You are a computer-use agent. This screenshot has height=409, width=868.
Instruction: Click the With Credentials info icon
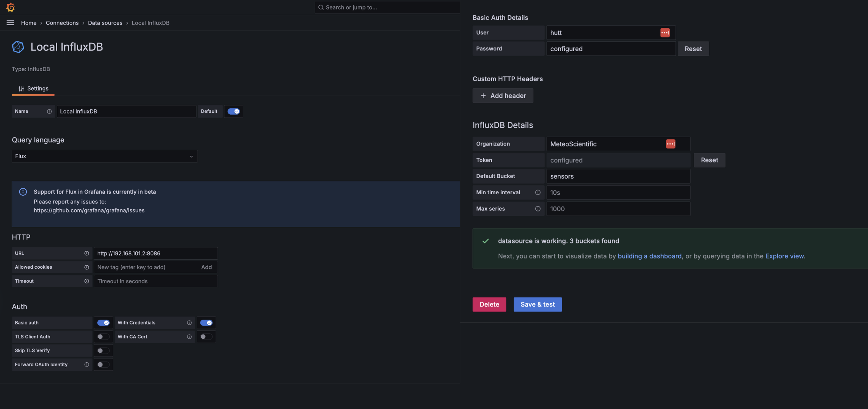(189, 323)
